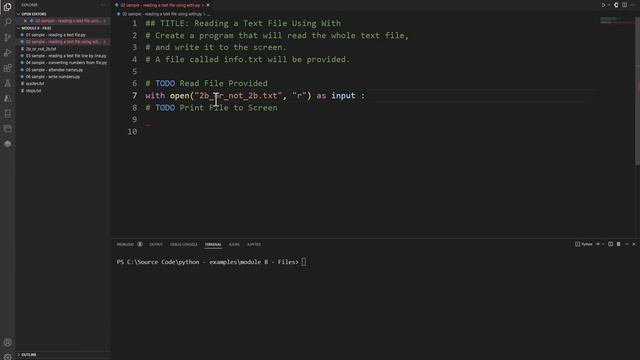Click the Problems count badge
The image size is (640, 360).
tap(140, 244)
